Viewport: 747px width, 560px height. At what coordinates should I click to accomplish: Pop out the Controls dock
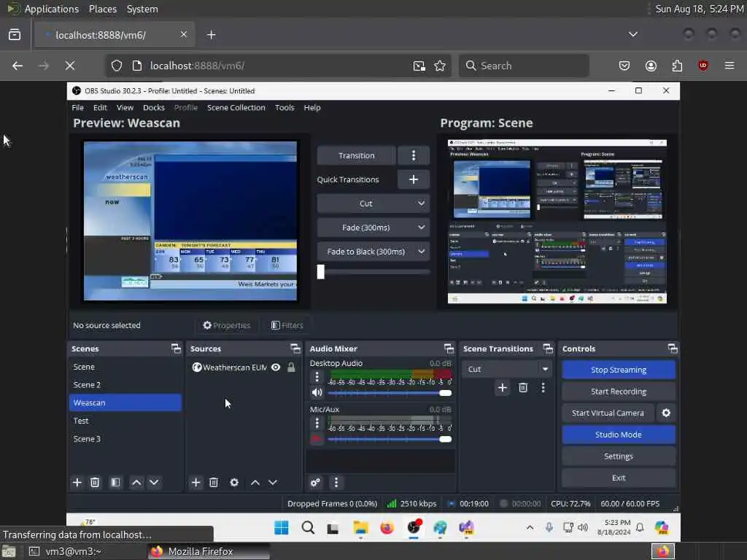pyautogui.click(x=672, y=349)
